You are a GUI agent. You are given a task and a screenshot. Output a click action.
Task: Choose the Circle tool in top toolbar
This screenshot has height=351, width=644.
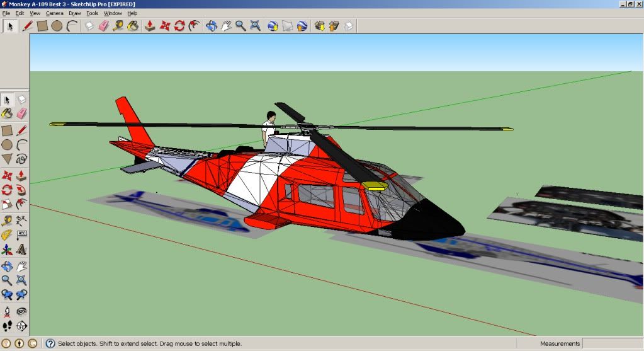click(x=57, y=26)
